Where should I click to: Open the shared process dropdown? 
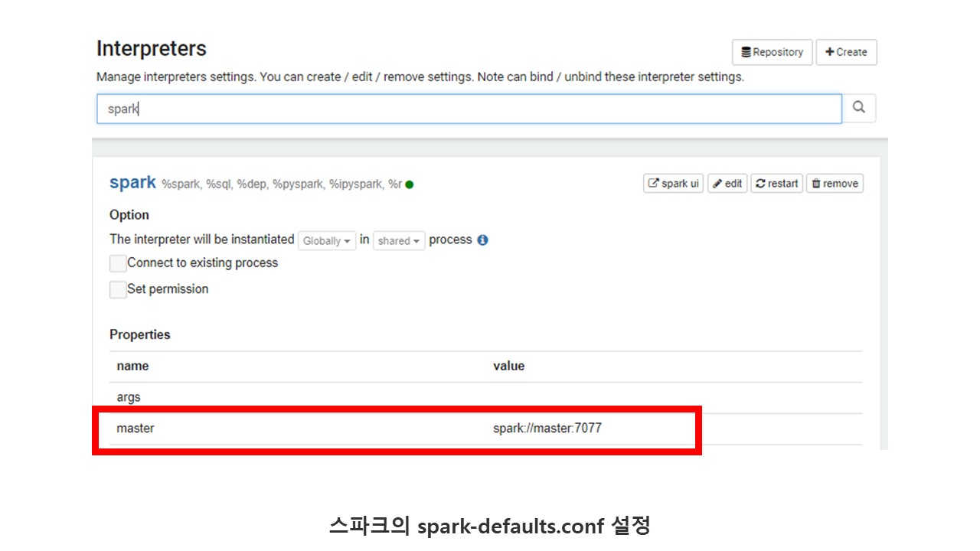(399, 240)
